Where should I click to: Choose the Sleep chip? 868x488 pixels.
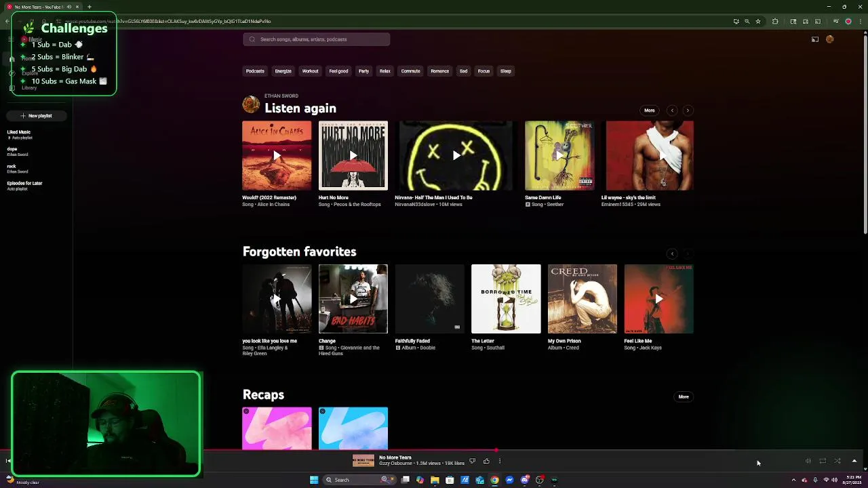pyautogui.click(x=505, y=71)
